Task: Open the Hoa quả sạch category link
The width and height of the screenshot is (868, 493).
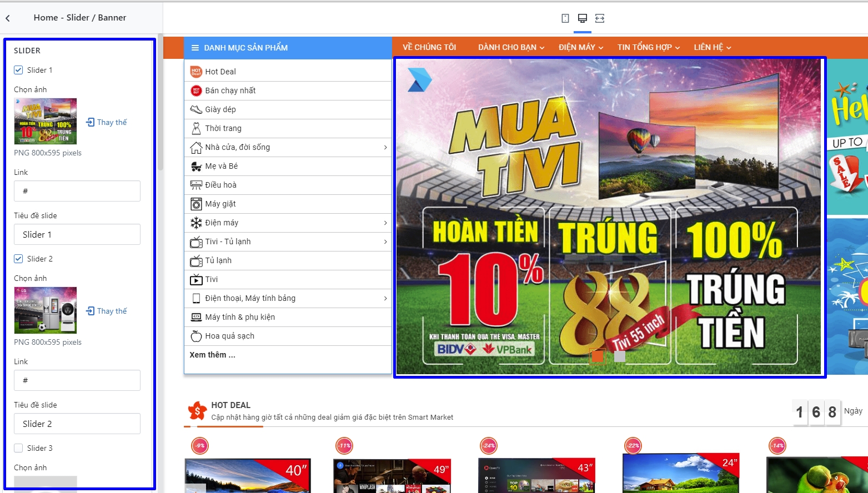Action: tap(230, 336)
